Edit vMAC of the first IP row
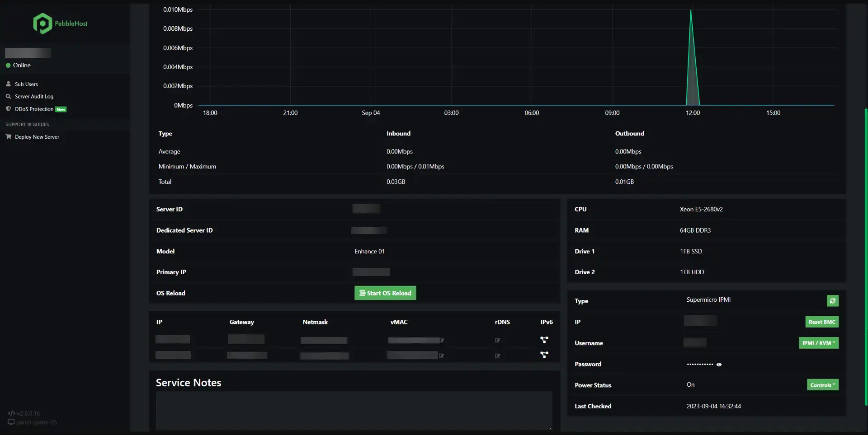The width and height of the screenshot is (868, 435). point(442,341)
